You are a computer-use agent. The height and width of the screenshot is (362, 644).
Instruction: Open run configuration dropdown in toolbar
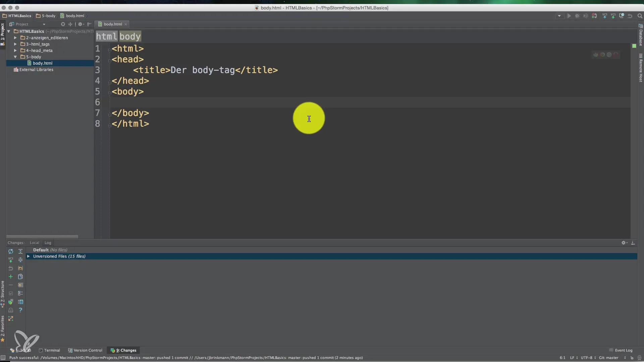(x=559, y=16)
